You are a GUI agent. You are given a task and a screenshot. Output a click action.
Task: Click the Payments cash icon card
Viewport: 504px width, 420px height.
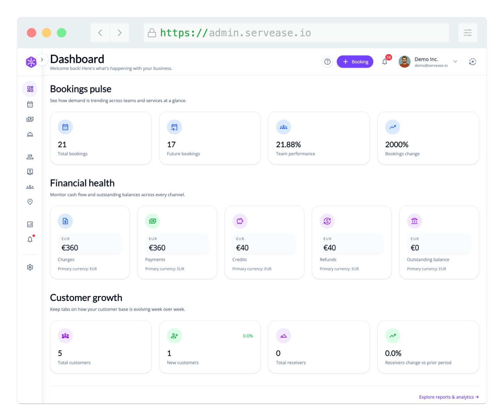pos(153,221)
